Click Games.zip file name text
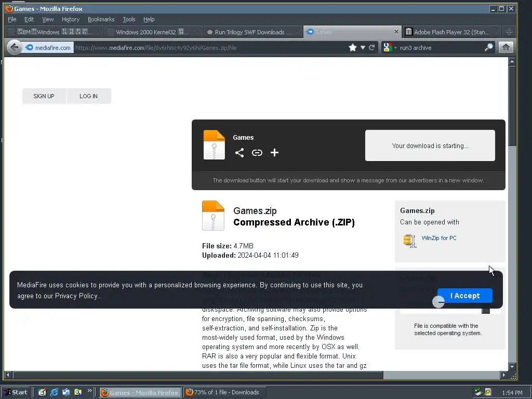The height and width of the screenshot is (399, 532). click(255, 211)
